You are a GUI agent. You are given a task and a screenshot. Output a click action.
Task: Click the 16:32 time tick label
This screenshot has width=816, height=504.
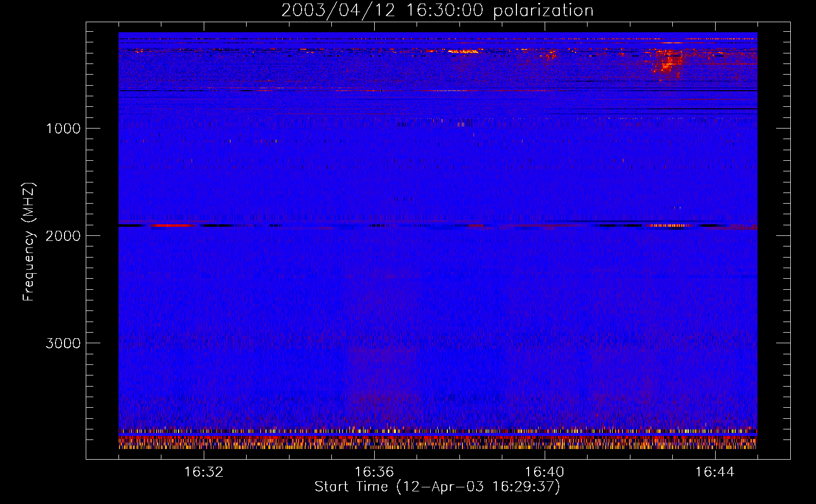coord(204,472)
